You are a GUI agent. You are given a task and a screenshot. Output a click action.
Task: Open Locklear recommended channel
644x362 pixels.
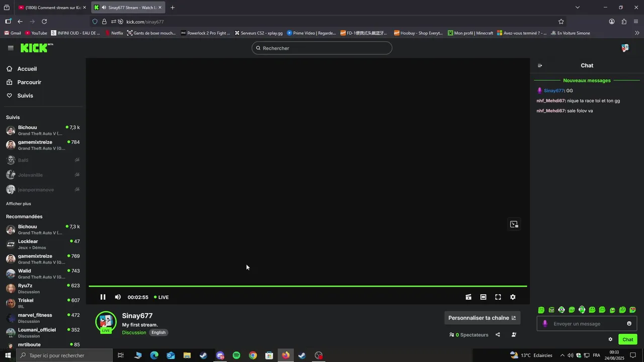point(43,244)
